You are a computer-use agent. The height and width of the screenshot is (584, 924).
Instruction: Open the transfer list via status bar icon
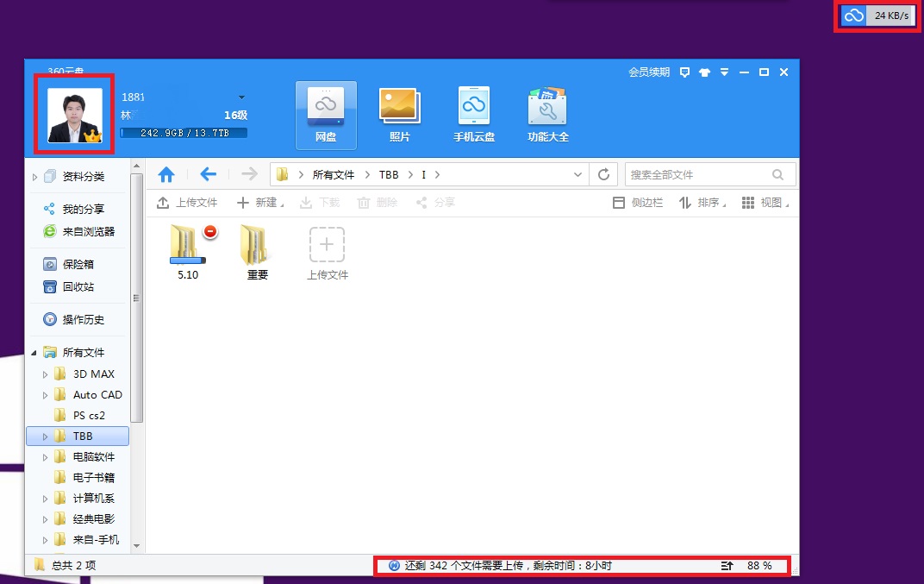pyautogui.click(x=727, y=566)
